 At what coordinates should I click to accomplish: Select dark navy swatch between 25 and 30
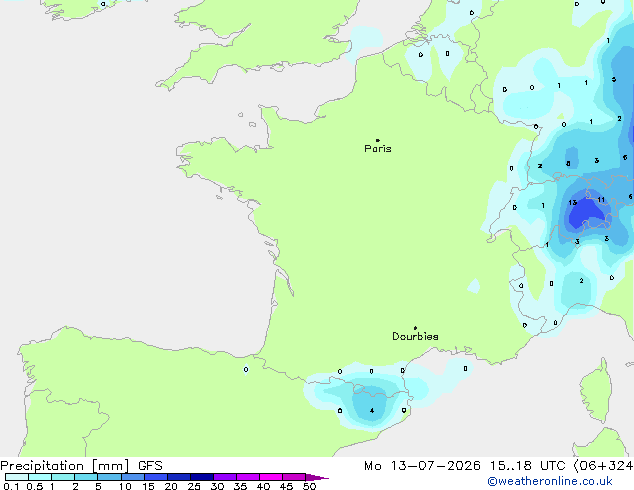click(202, 477)
